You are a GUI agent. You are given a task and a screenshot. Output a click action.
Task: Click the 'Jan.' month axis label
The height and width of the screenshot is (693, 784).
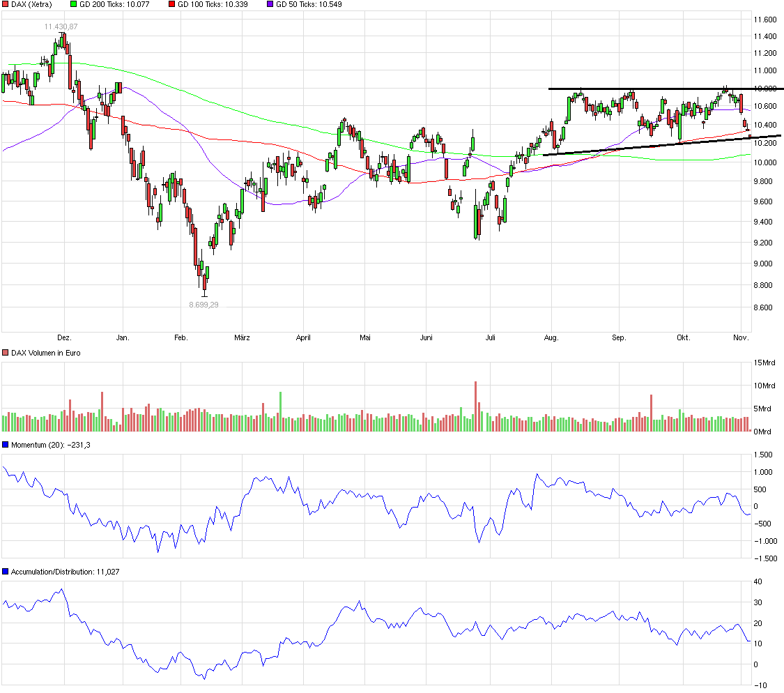coord(123,337)
